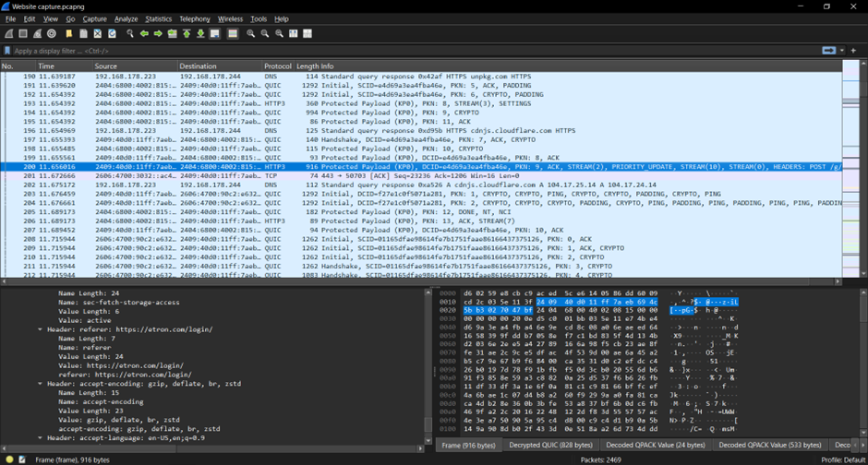Select packet 193 HTTP3 SETTINGS row
The width and height of the screenshot is (868, 465).
pos(421,103)
